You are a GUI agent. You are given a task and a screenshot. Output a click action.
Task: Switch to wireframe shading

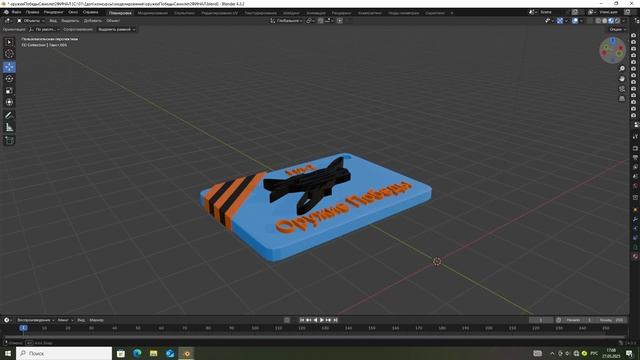[x=598, y=20]
